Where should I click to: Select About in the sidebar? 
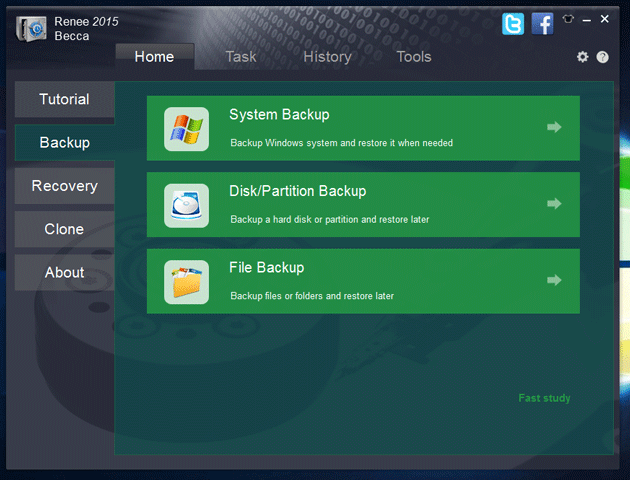click(x=65, y=272)
